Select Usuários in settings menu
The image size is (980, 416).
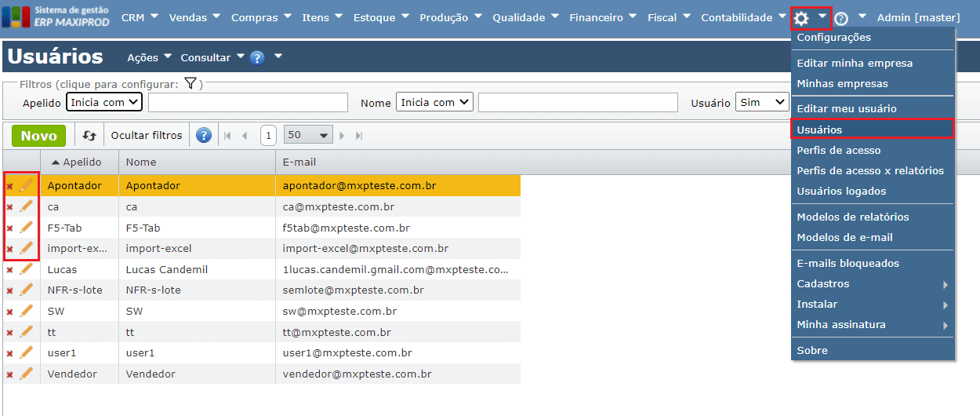coord(873,130)
